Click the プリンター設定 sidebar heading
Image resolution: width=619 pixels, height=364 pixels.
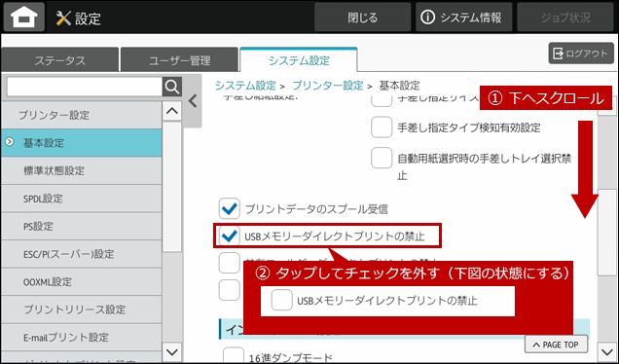[x=82, y=115]
